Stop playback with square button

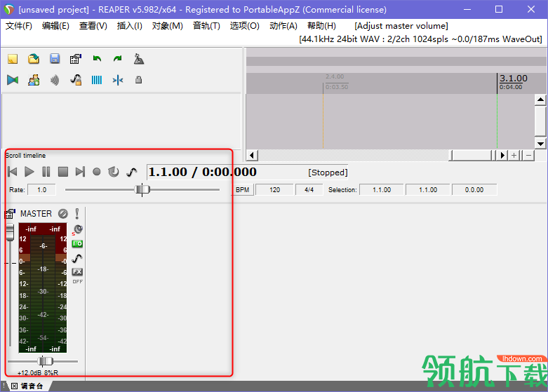(x=63, y=172)
